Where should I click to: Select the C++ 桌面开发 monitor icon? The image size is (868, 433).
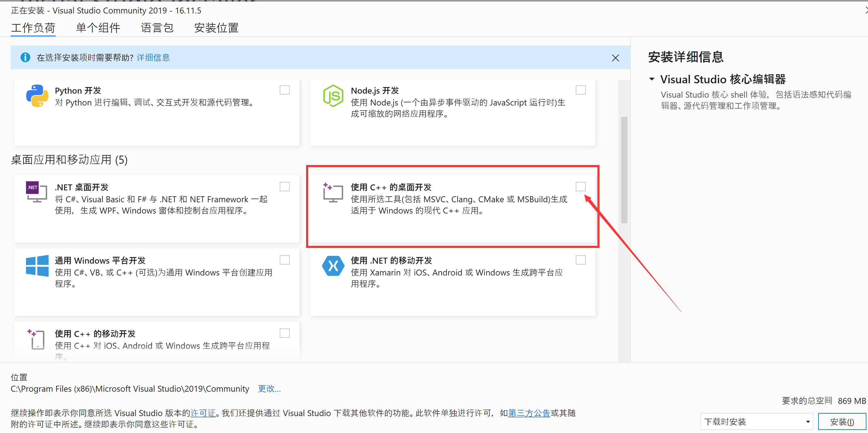tap(333, 193)
